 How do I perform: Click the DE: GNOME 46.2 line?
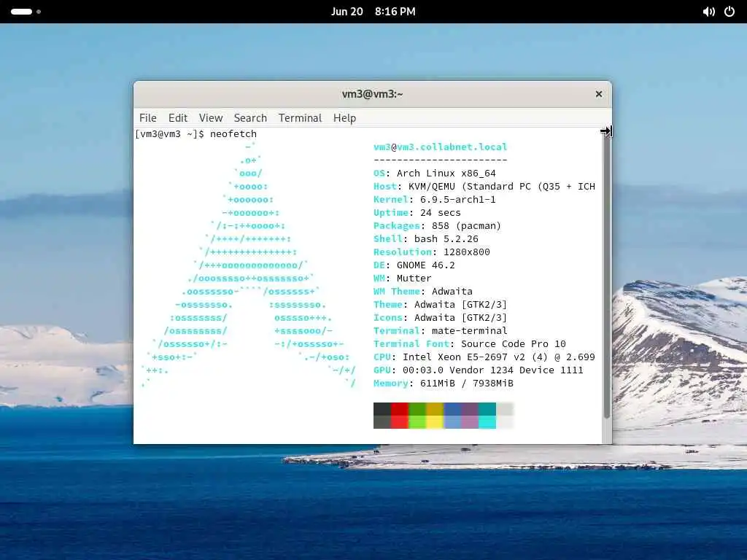tap(414, 265)
